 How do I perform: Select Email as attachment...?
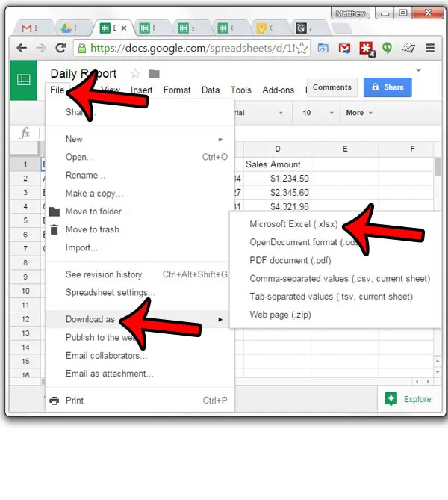click(x=140, y=374)
